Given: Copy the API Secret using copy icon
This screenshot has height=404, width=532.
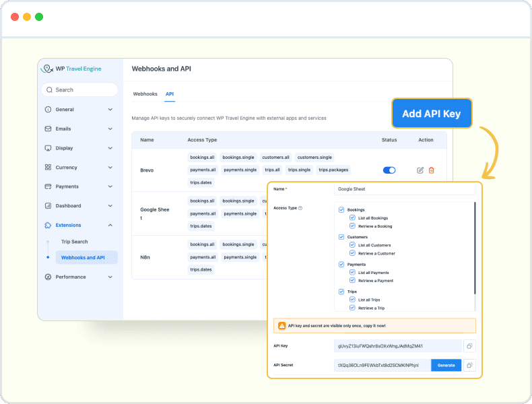Looking at the screenshot, I should pyautogui.click(x=469, y=365).
